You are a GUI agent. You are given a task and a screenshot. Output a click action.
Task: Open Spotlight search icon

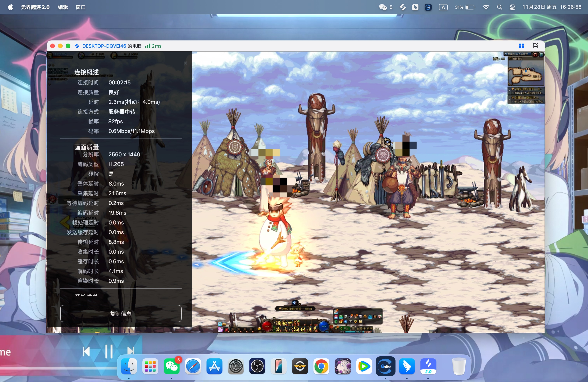[x=499, y=7]
